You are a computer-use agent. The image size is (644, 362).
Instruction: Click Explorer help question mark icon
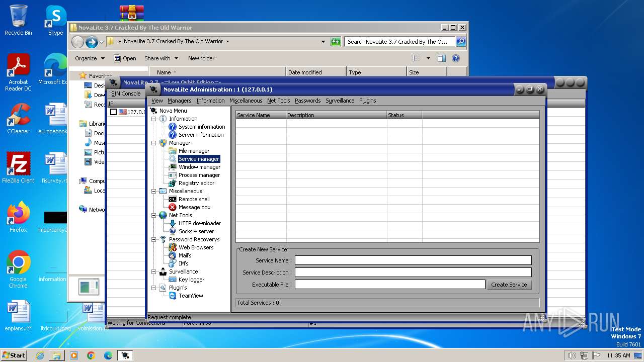coord(456,58)
